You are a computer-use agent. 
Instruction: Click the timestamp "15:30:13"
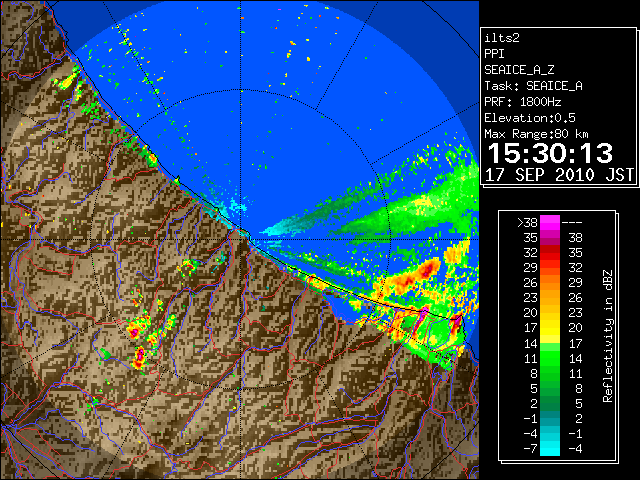coord(550,153)
